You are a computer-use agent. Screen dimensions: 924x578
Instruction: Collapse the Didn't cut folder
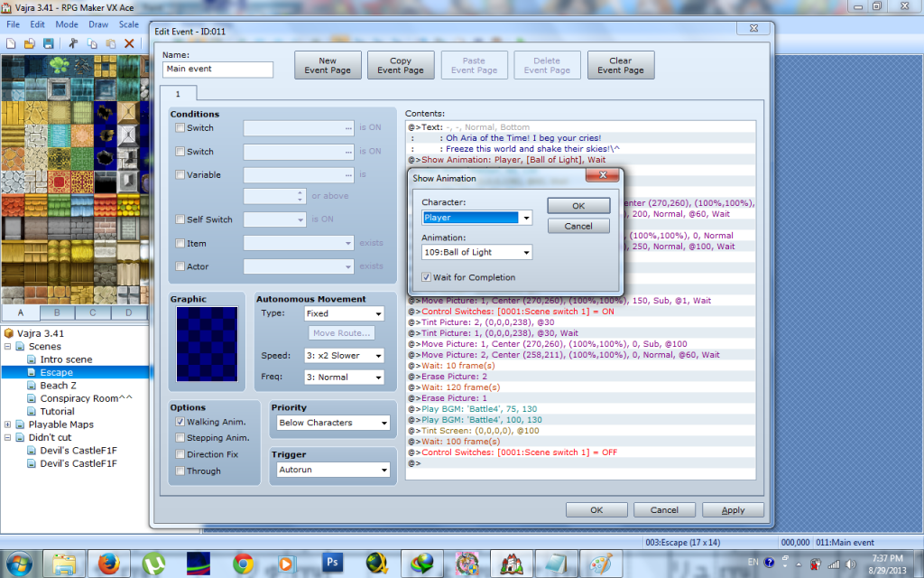tap(7, 437)
